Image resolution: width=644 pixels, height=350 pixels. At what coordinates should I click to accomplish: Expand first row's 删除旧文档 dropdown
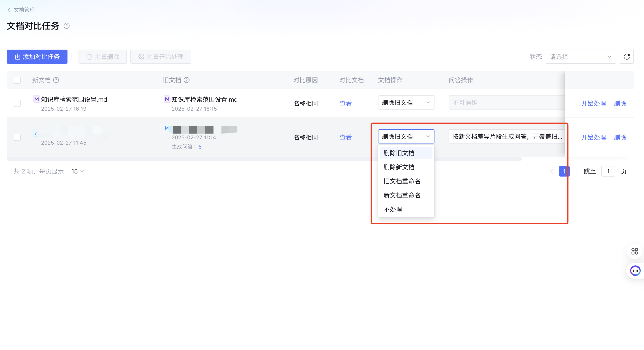tap(406, 103)
